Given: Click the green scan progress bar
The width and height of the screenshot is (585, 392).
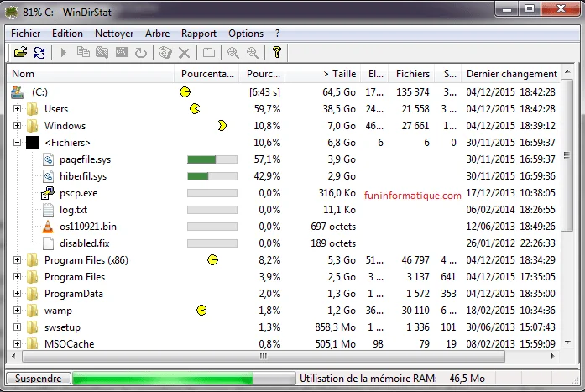Looking at the screenshot, I should coord(184,379).
